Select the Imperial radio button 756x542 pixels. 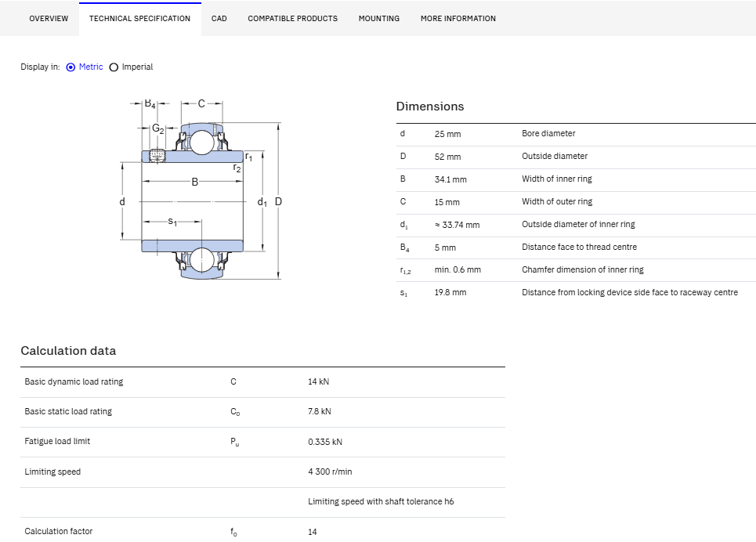point(114,67)
